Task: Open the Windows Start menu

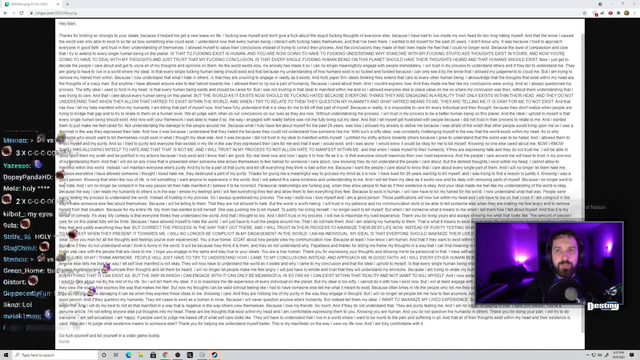Action: click(x=6, y=355)
